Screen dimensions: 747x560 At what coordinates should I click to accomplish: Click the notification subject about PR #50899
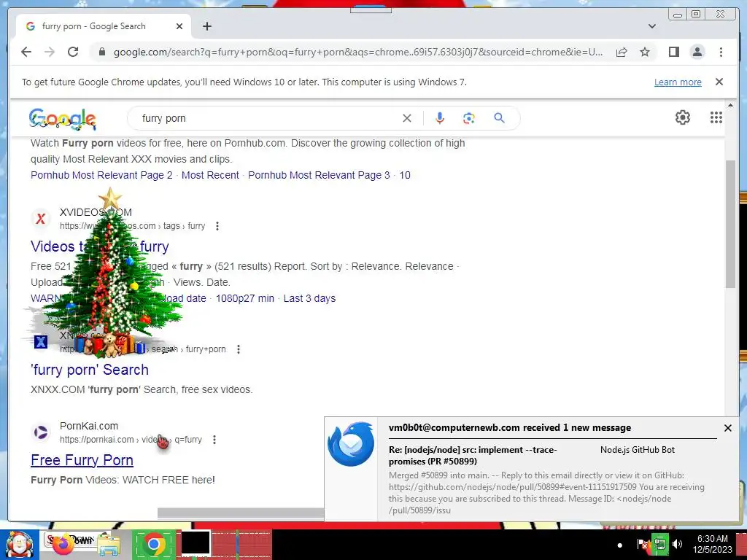point(473,455)
